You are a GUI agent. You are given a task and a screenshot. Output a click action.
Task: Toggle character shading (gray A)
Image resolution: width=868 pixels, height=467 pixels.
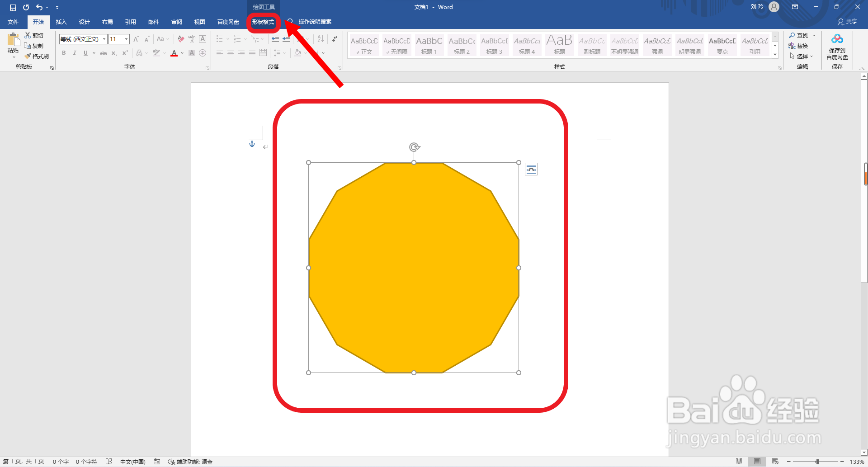point(192,53)
